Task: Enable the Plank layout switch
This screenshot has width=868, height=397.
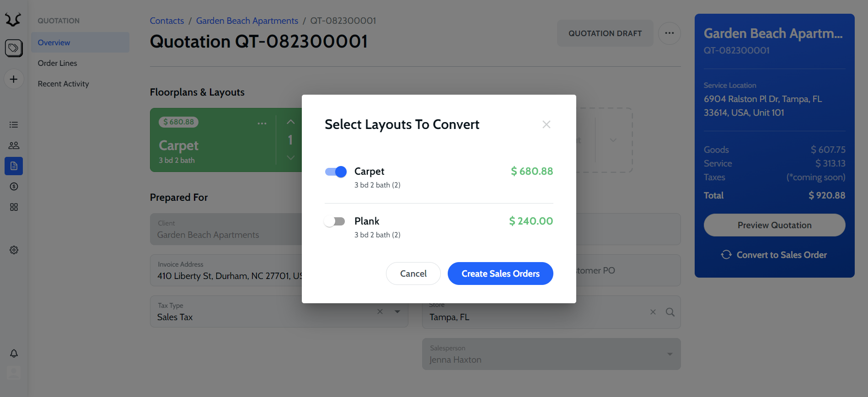Action: [x=335, y=221]
